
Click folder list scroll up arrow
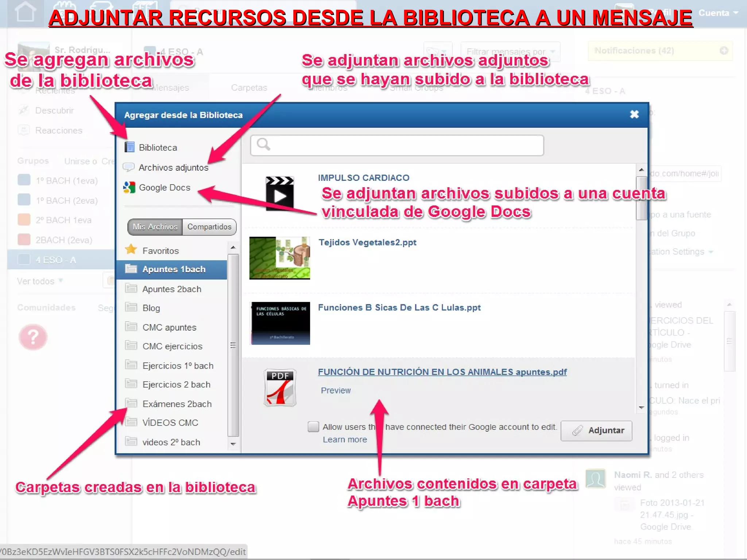click(x=233, y=248)
